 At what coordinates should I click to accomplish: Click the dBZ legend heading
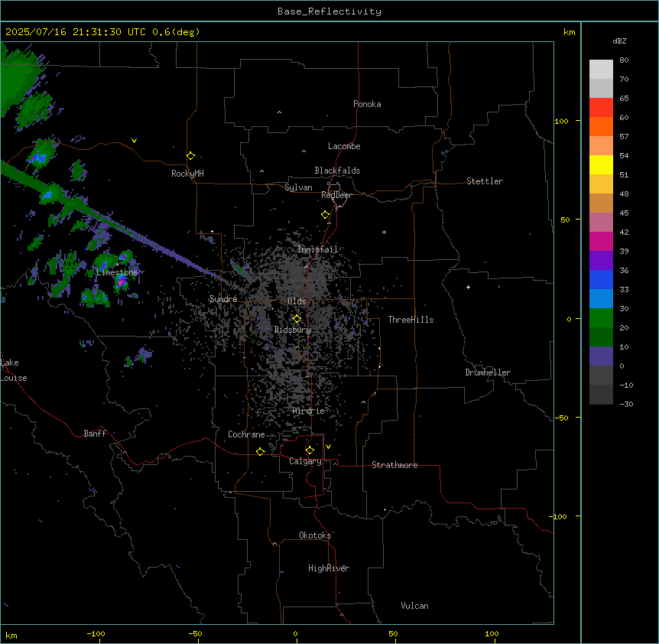pos(619,41)
